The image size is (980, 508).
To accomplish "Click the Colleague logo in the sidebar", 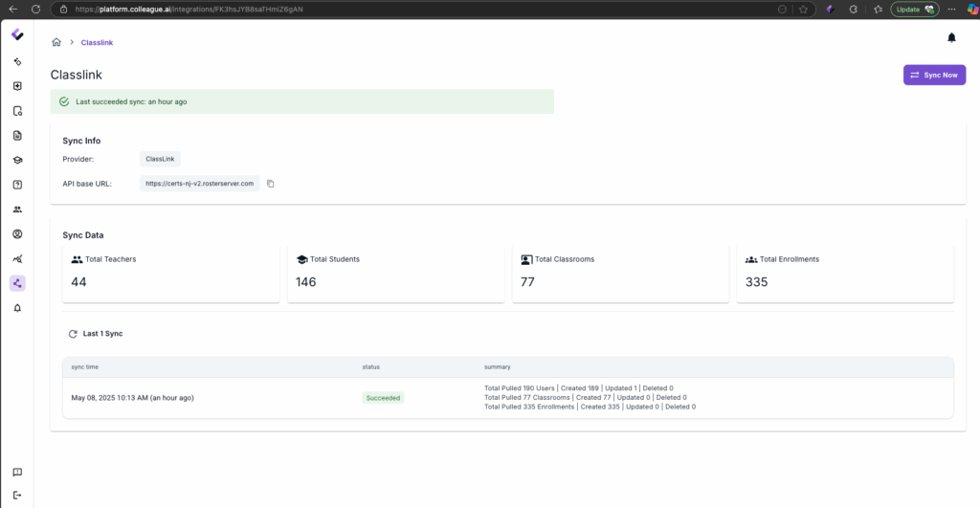I will (x=17, y=35).
